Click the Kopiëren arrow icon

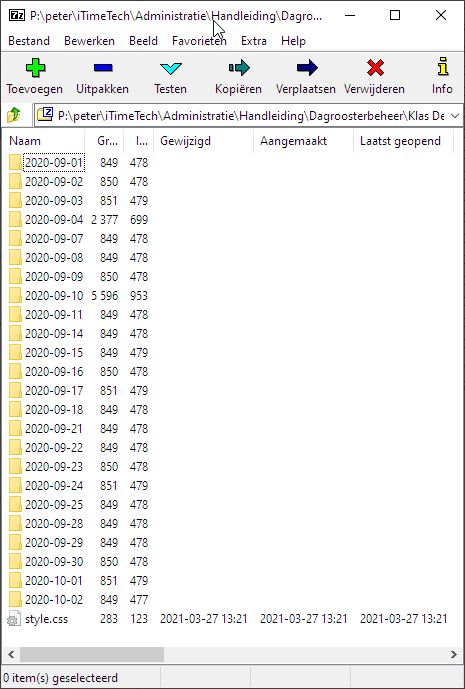[x=239, y=68]
